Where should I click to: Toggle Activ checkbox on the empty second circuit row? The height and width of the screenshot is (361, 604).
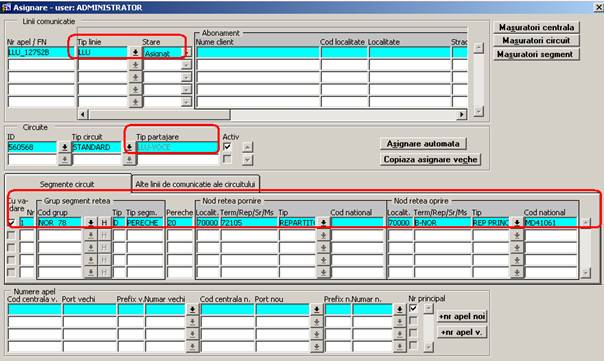[227, 159]
